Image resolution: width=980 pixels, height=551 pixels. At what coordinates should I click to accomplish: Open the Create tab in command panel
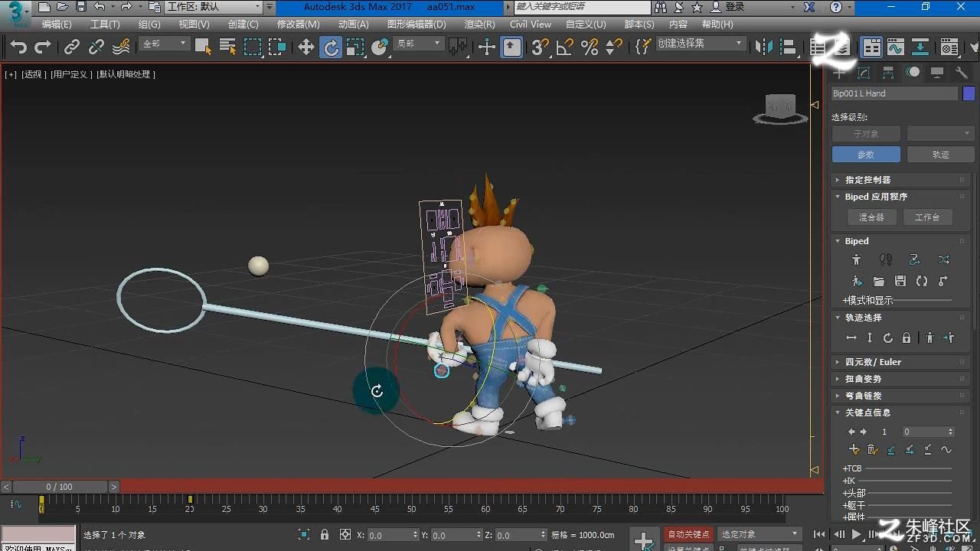(x=840, y=73)
